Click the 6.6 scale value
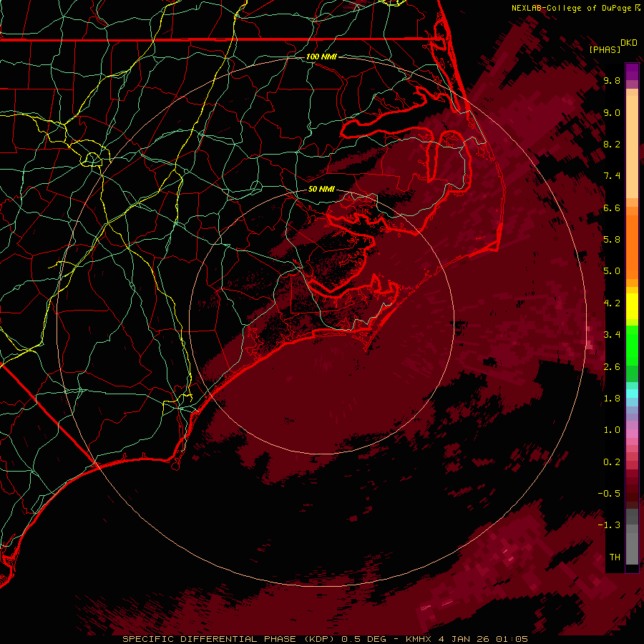644x644 pixels. 612,208
